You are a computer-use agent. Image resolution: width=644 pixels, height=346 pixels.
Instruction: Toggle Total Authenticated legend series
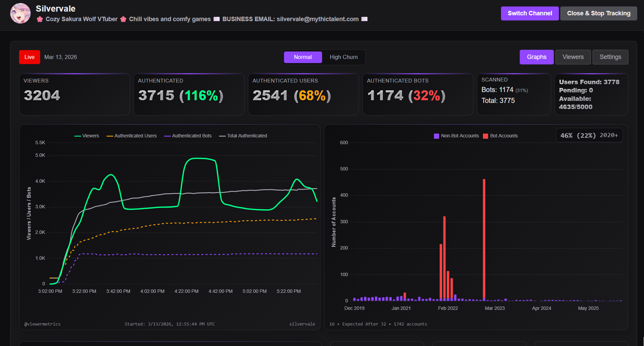click(x=243, y=136)
